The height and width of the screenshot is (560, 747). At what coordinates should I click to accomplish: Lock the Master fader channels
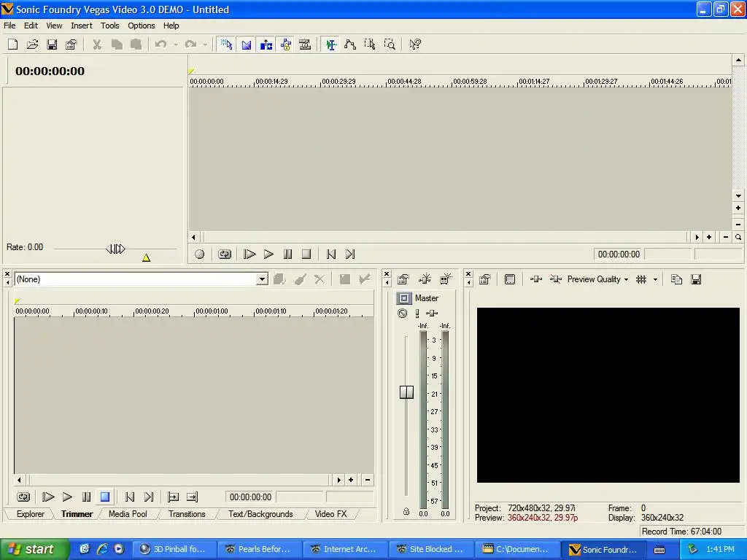(406, 511)
